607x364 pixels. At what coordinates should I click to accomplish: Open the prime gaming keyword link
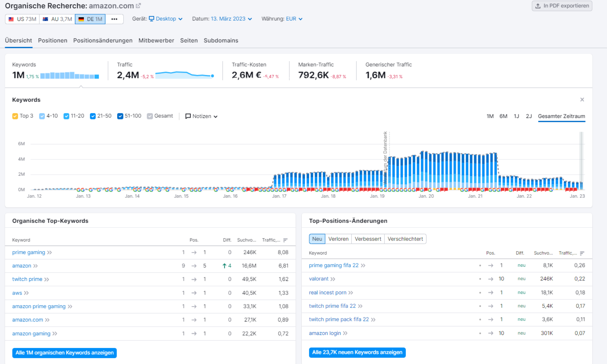[29, 252]
